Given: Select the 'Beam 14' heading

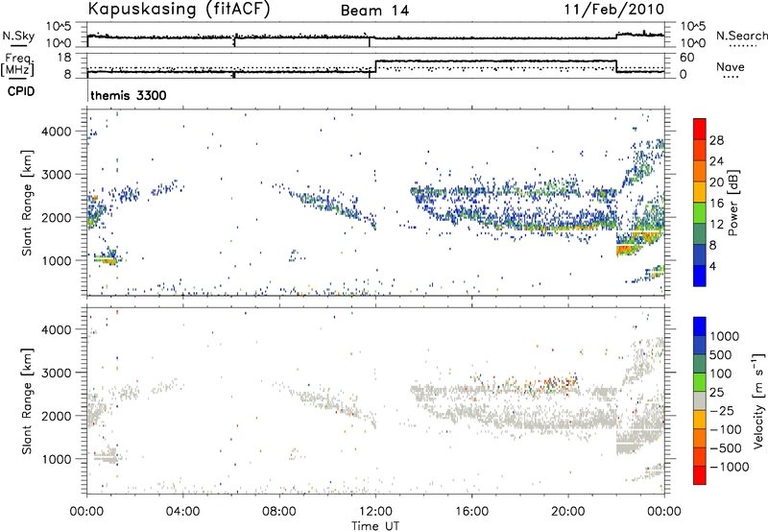Looking at the screenshot, I should point(374,11).
